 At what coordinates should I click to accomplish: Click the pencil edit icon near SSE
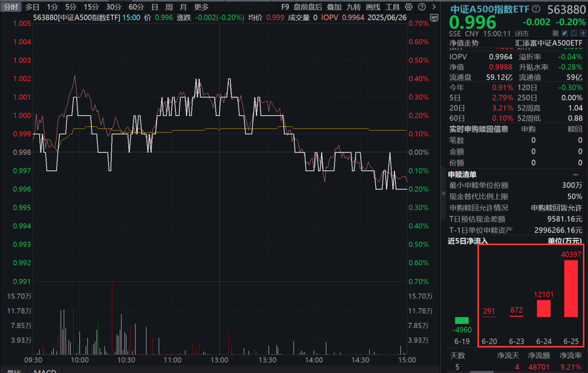[x=564, y=33]
